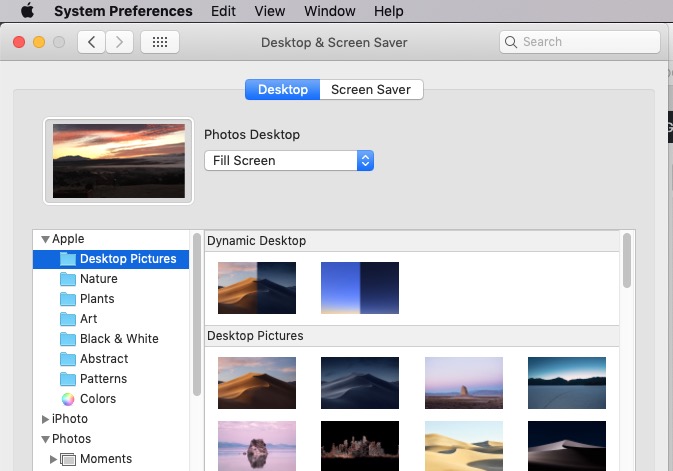Go back with the left chevron button
The width and height of the screenshot is (673, 471).
[x=91, y=42]
